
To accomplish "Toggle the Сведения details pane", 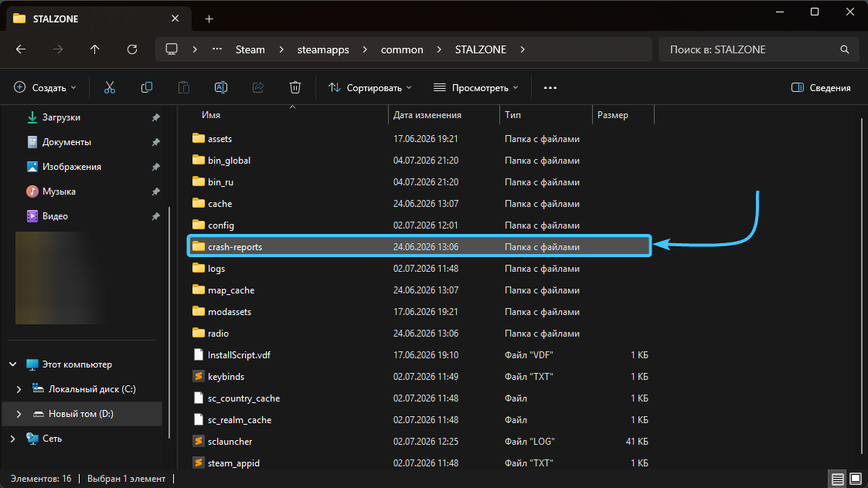I will 821,87.
